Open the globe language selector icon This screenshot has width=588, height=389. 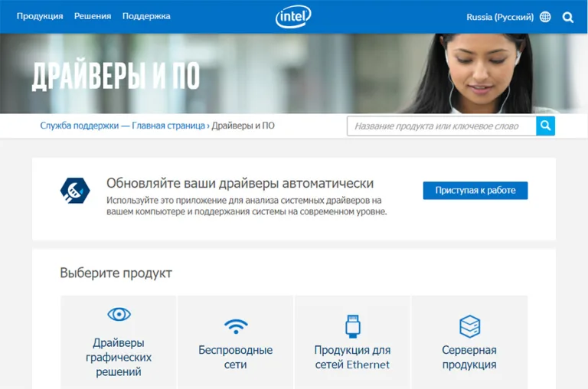[545, 17]
